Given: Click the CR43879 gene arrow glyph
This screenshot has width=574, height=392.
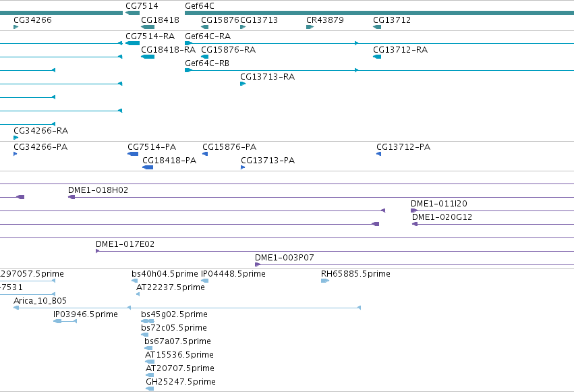Looking at the screenshot, I should (x=310, y=27).
